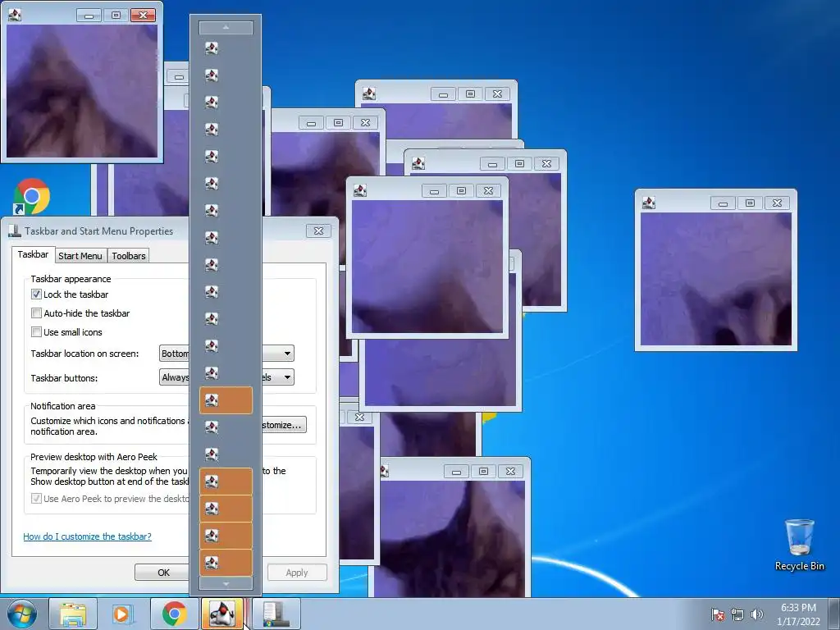Viewport: 840px width, 630px height.
Task: Maximize the active Java window with red close
Action: click(116, 16)
